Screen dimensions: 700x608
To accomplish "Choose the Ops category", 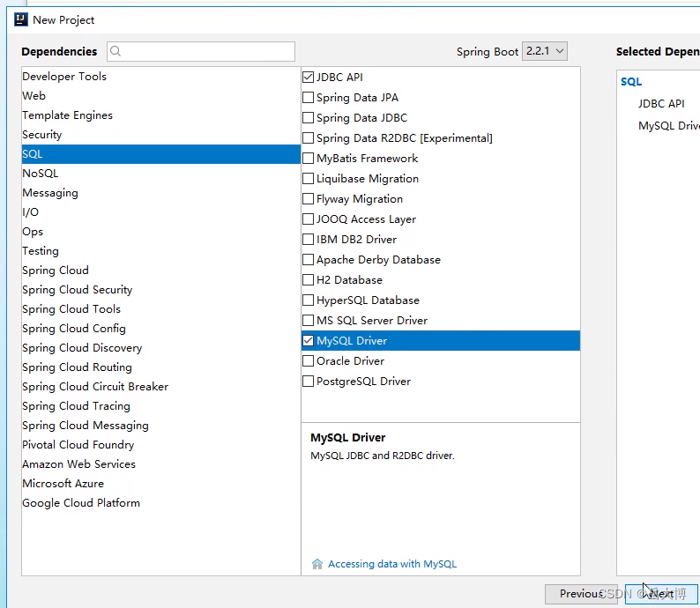I will (160, 232).
